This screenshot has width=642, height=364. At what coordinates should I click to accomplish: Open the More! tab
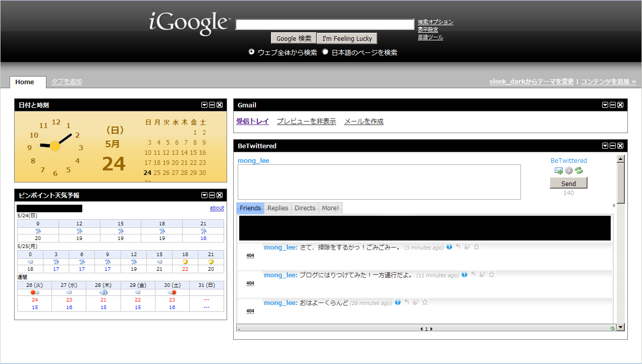click(x=331, y=208)
